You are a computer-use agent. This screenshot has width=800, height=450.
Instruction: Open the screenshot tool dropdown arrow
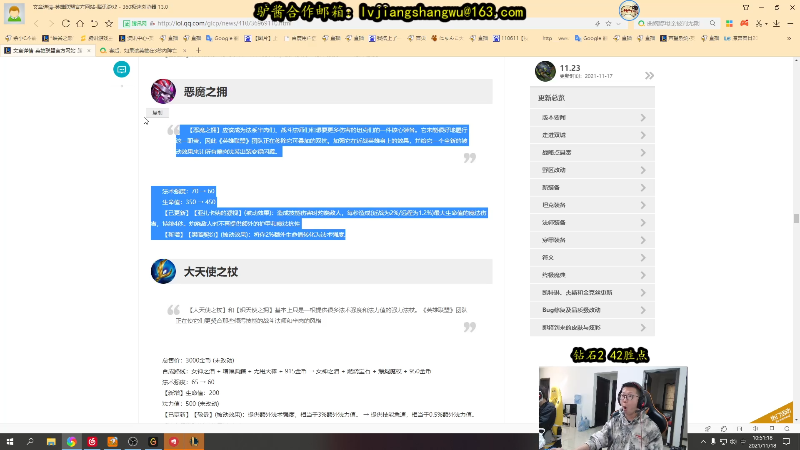[x=766, y=24]
